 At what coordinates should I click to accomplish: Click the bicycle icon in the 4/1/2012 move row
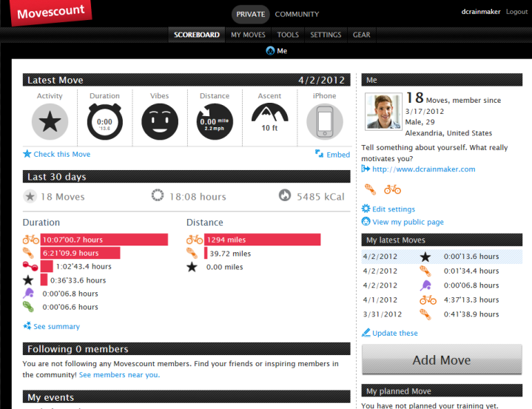coord(428,300)
